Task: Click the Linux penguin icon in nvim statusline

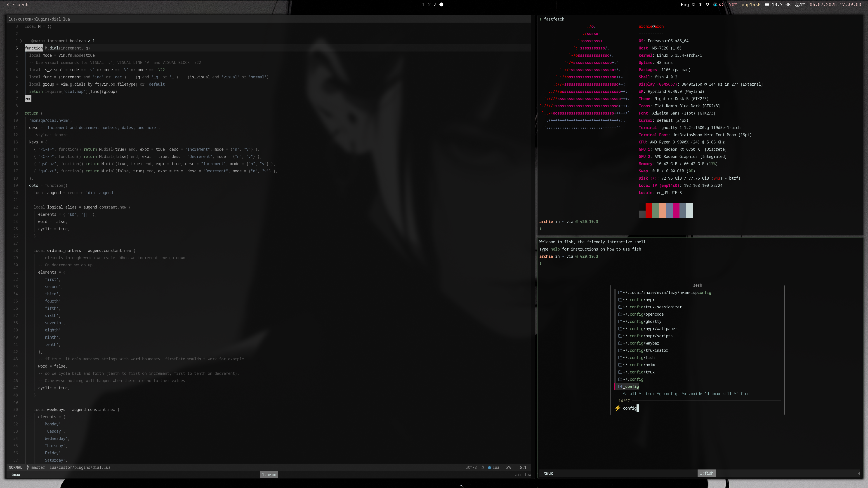Action: [x=483, y=467]
